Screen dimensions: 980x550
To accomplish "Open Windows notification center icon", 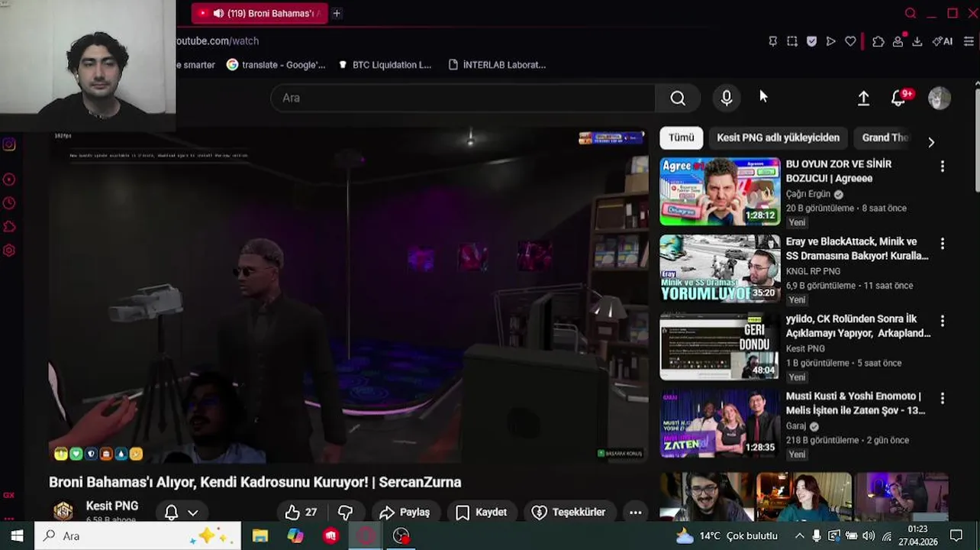I will coord(956,535).
